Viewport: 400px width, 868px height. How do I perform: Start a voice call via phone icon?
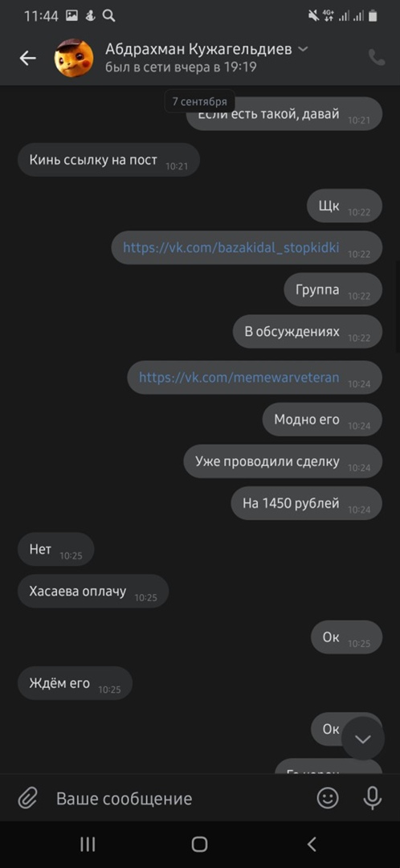pos(377,58)
